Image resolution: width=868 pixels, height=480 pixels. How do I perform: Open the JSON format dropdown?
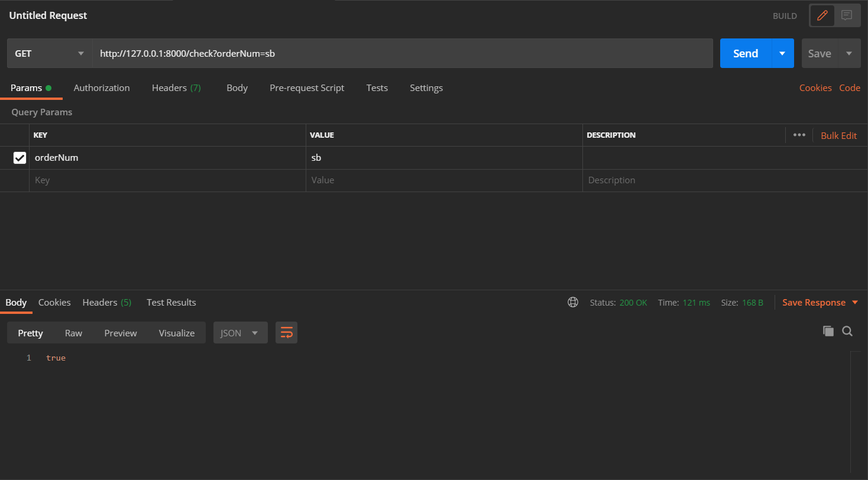pyautogui.click(x=240, y=333)
